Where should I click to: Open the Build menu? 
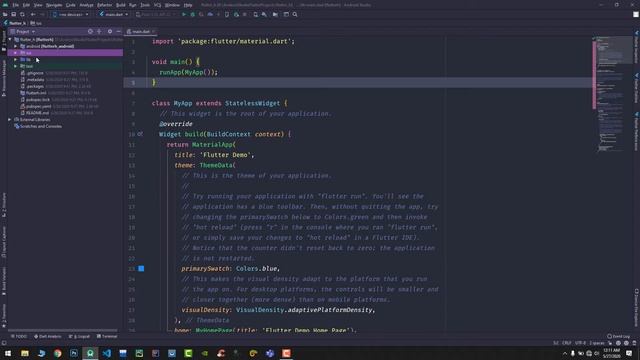(121, 5)
